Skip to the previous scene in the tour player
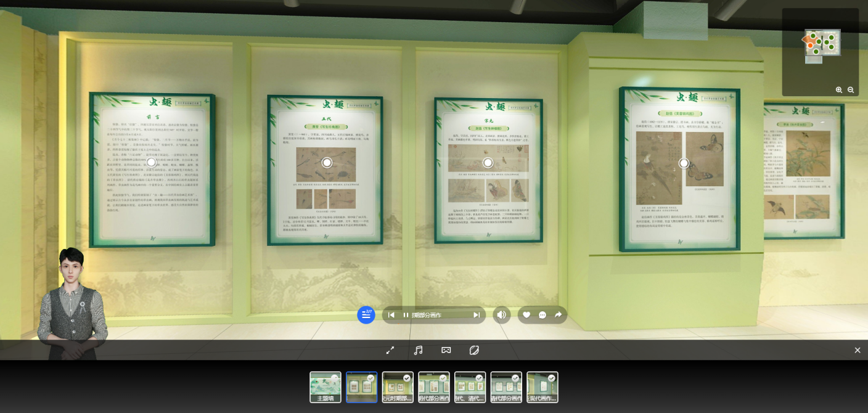The height and width of the screenshot is (413, 868). click(x=391, y=315)
